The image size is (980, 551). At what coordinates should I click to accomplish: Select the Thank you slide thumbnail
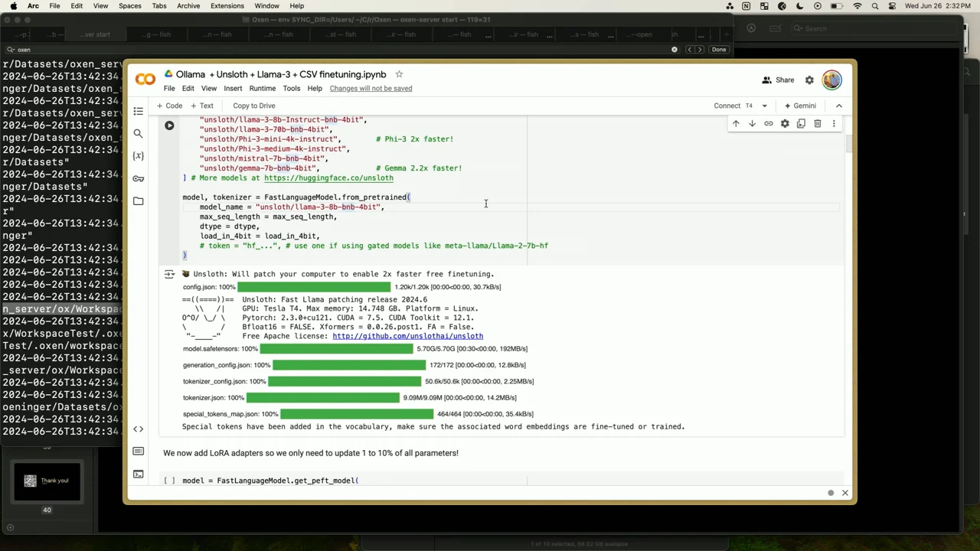click(47, 481)
